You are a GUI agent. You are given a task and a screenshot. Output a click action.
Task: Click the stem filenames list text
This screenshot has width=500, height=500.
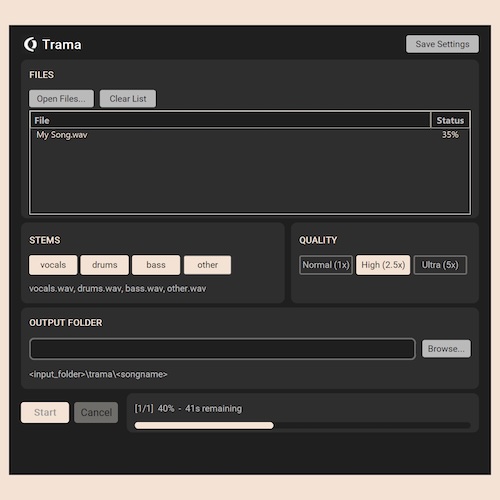click(x=117, y=289)
